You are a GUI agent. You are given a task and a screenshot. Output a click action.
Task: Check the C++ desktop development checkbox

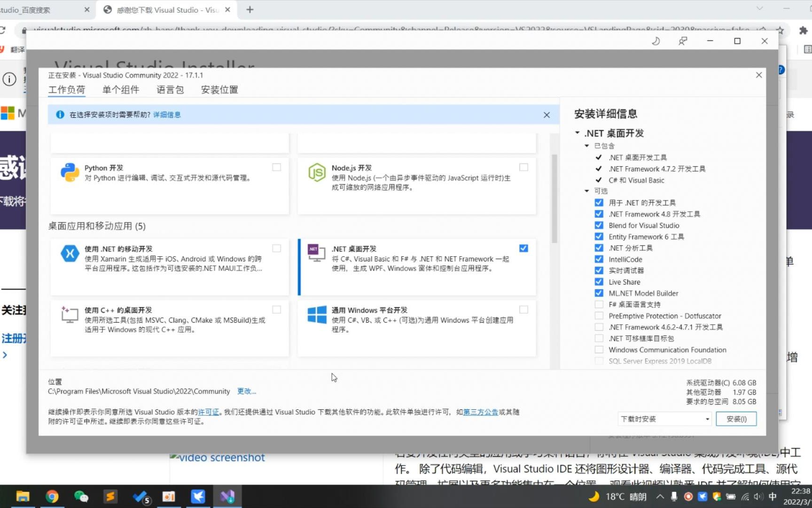[x=277, y=310]
